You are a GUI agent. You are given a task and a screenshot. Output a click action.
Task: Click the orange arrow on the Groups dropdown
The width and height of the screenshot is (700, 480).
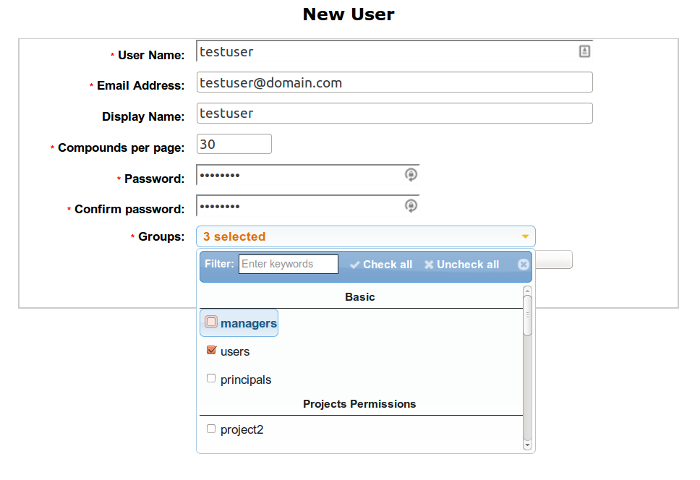525,237
